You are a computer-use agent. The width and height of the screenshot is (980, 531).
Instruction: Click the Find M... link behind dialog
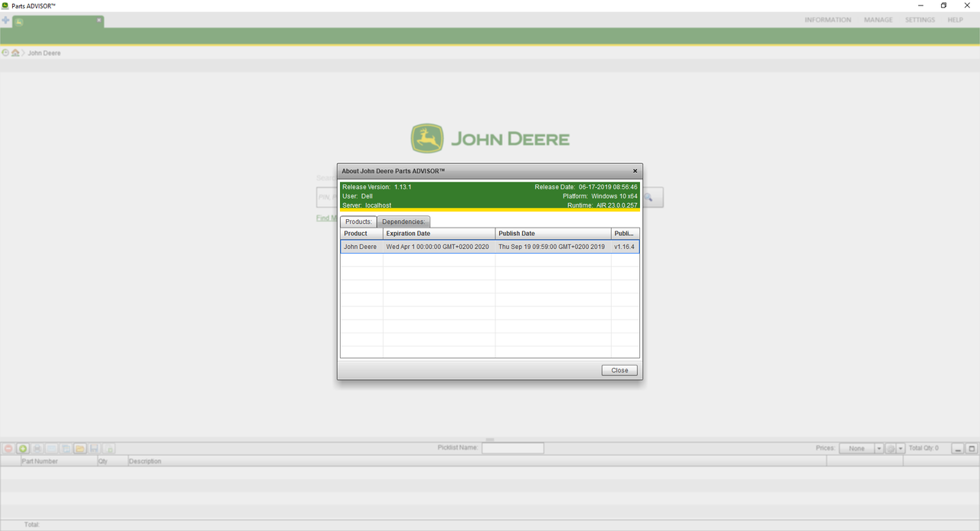coord(327,218)
